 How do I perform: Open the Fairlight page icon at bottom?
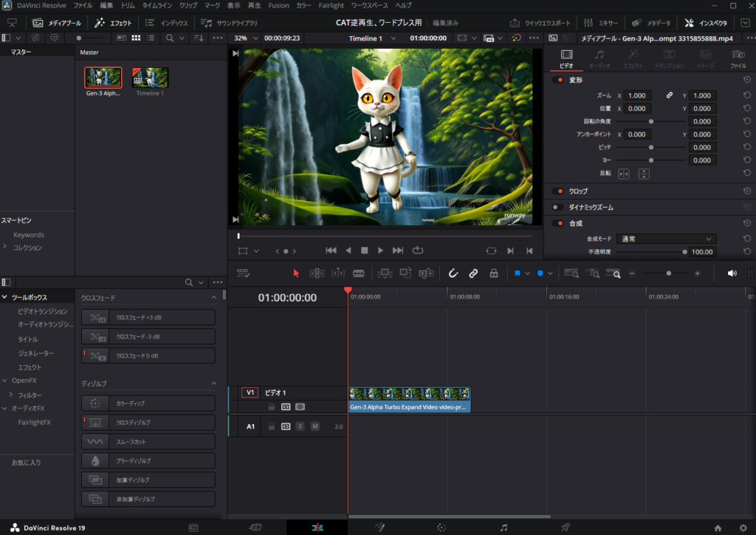click(504, 528)
